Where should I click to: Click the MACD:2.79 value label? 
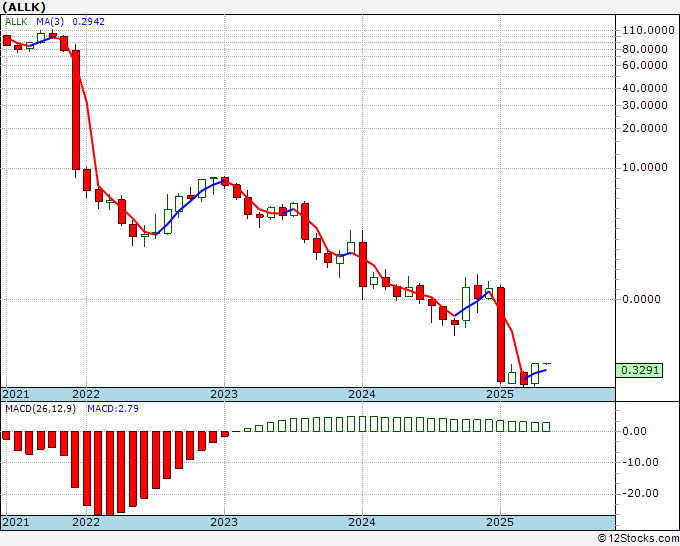pyautogui.click(x=113, y=409)
